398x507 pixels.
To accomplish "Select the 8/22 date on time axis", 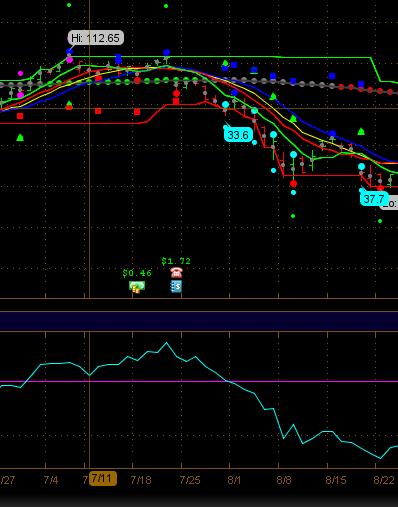I will (384, 480).
